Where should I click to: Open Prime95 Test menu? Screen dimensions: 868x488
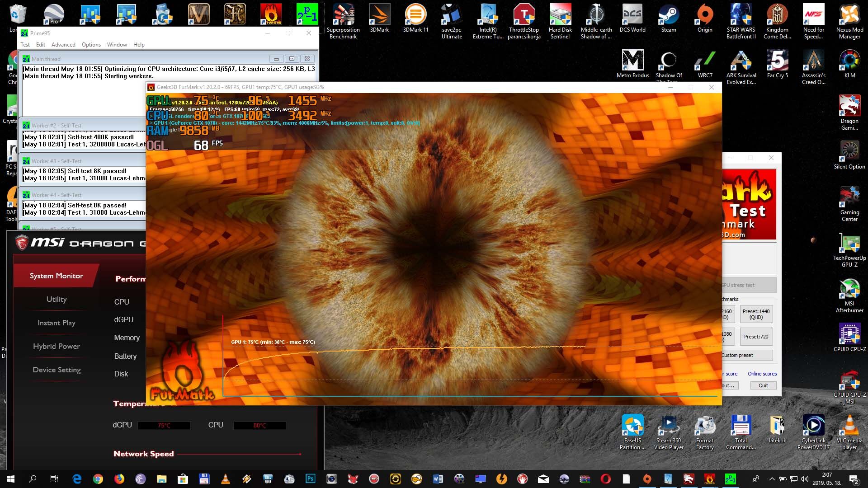pyautogui.click(x=25, y=45)
